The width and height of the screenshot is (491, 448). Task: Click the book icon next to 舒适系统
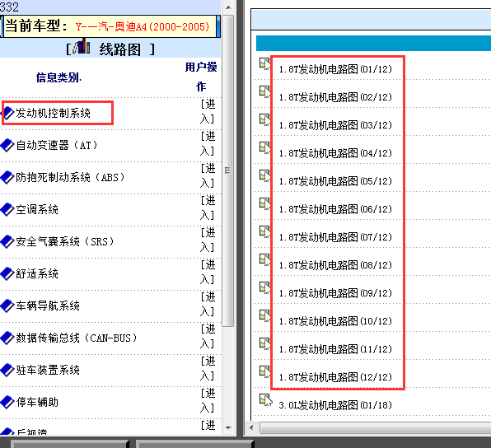(x=7, y=273)
